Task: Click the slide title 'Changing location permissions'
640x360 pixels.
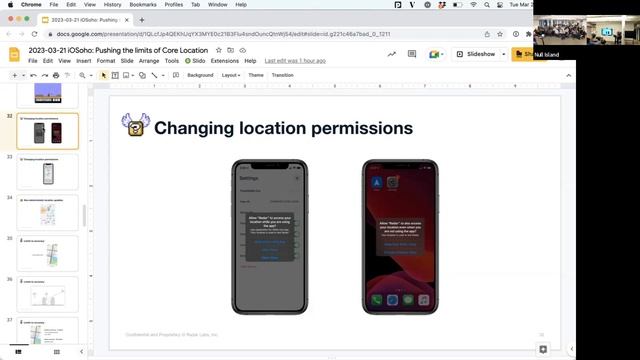Action: pyautogui.click(x=283, y=128)
